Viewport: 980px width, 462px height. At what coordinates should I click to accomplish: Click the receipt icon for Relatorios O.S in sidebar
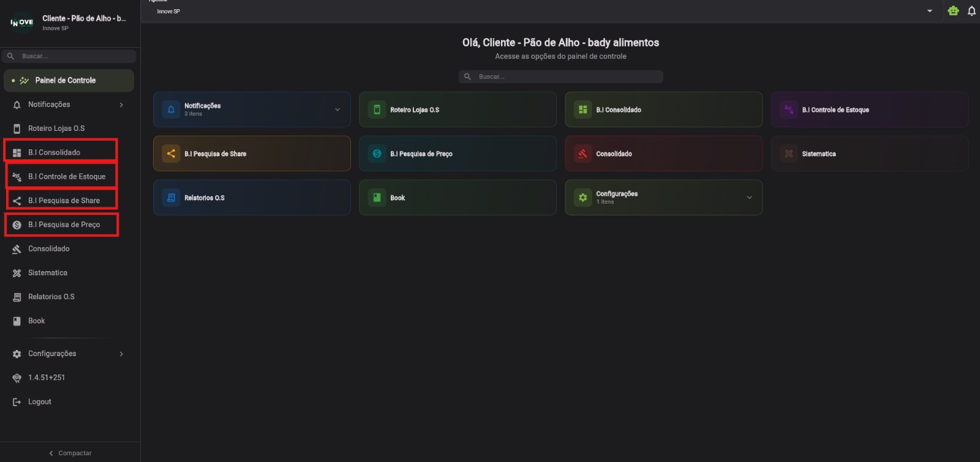coord(17,297)
